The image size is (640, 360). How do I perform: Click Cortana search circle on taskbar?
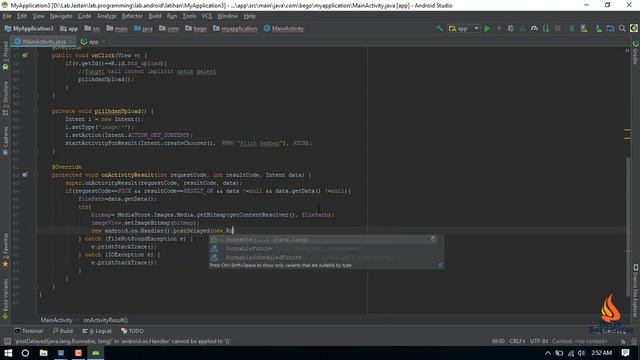tap(25, 353)
